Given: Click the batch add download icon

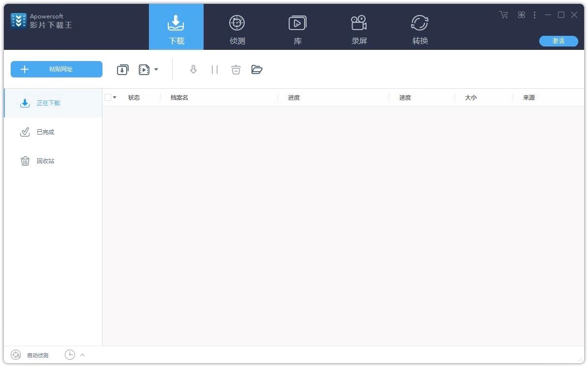Looking at the screenshot, I should (122, 69).
